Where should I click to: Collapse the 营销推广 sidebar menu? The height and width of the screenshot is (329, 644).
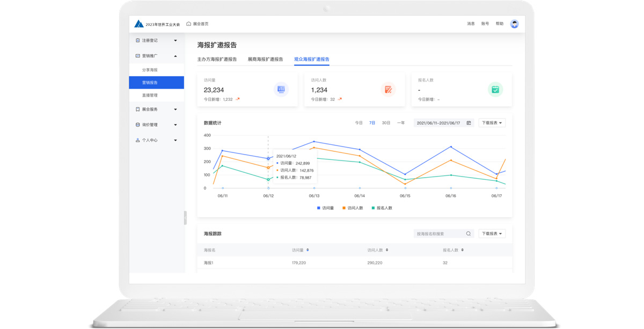pyautogui.click(x=175, y=56)
